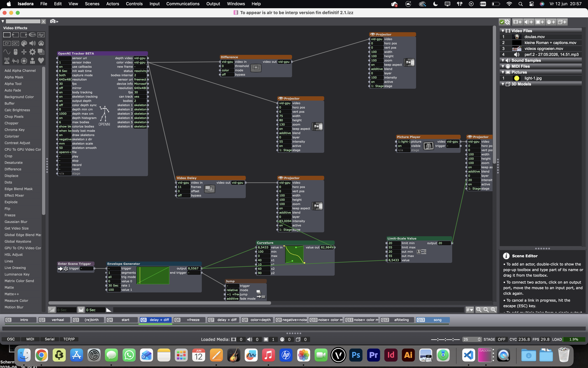Viewport: 588px width, 368px height.
Task: Add a picture bin with plus
Action: click(x=540, y=22)
